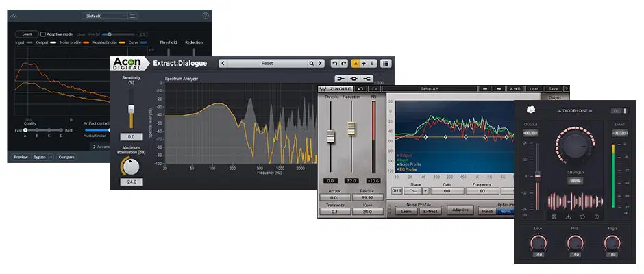The image size is (644, 274).
Task: Select first spectrum analyzer display mode icon
Action: click(x=340, y=79)
